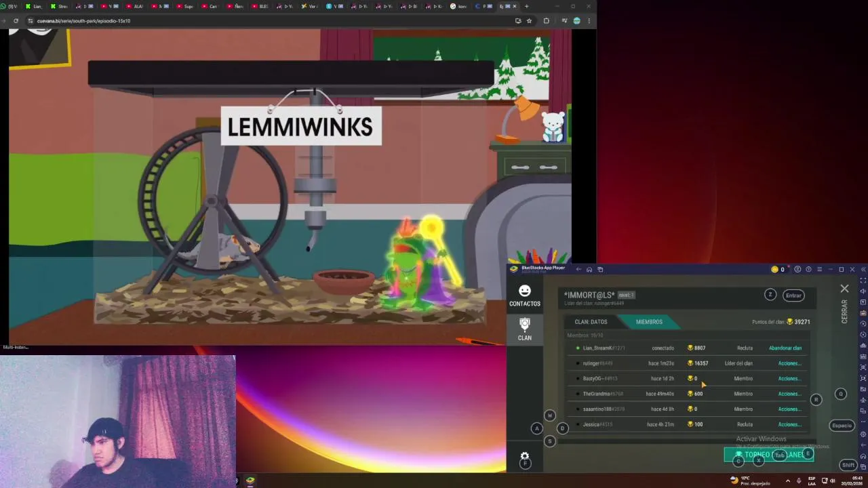The height and width of the screenshot is (488, 868).
Task: Click the Entrar button in clan header
Action: (793, 296)
